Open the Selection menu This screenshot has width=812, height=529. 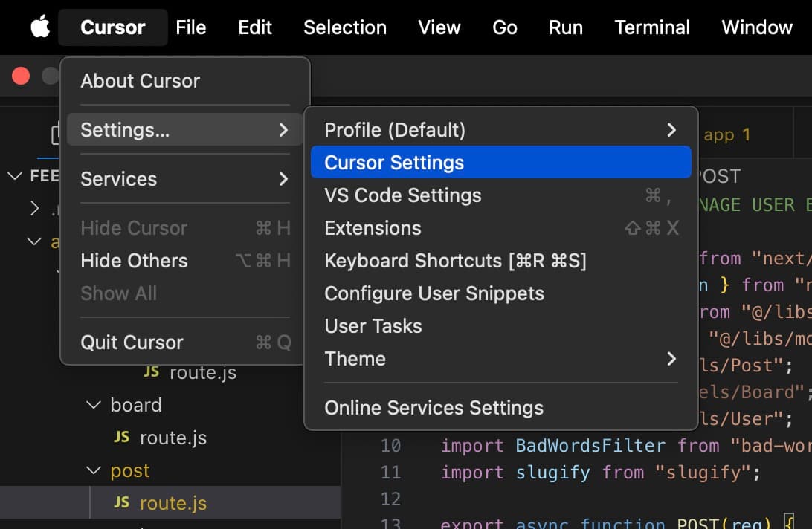(345, 27)
